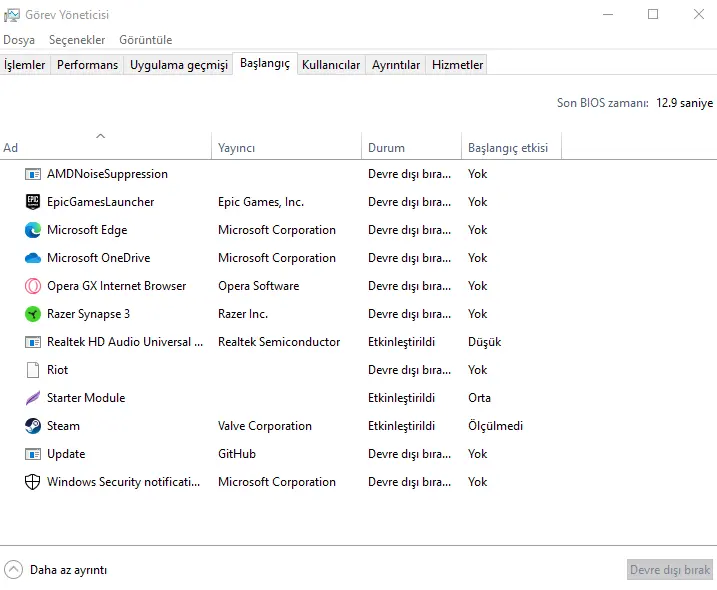Click the Opera Software publisher cell
This screenshot has width=717, height=590.
(x=258, y=286)
